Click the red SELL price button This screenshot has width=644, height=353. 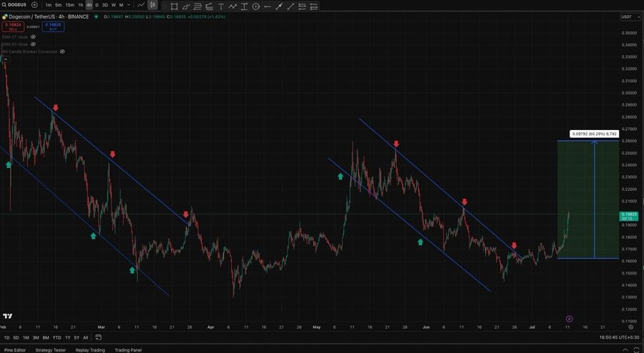13,26
